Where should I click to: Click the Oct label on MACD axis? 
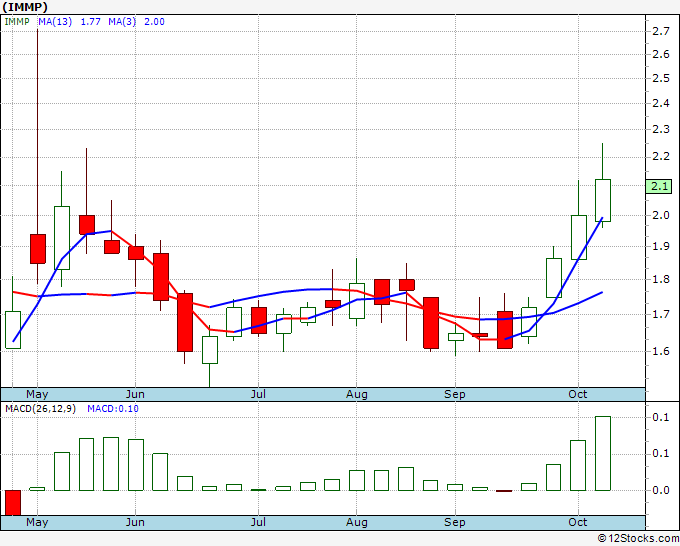pyautogui.click(x=578, y=522)
